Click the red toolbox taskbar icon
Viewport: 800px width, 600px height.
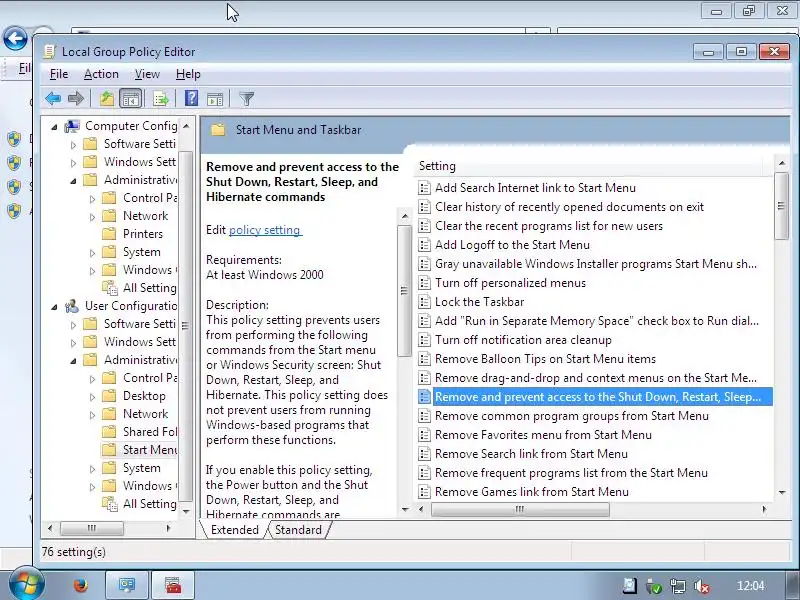[172, 585]
